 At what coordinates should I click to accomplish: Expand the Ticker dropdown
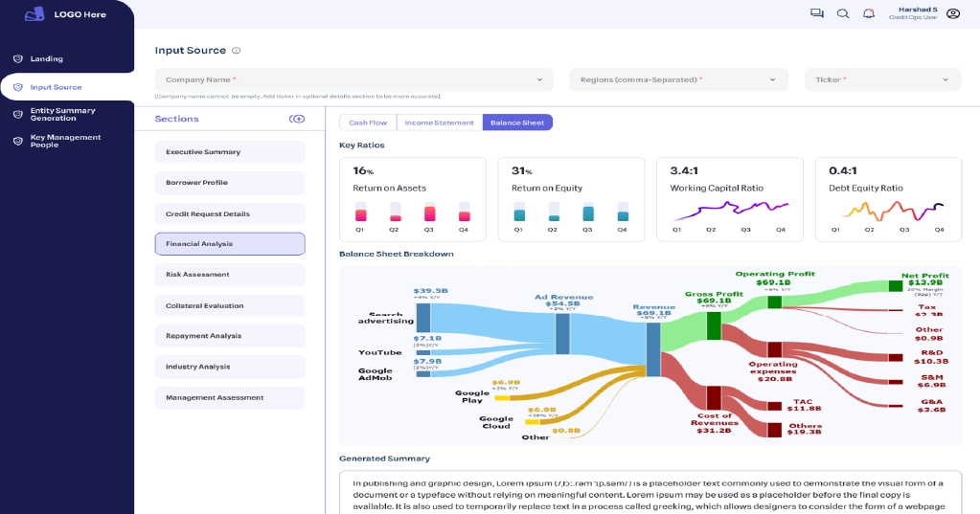coord(882,79)
